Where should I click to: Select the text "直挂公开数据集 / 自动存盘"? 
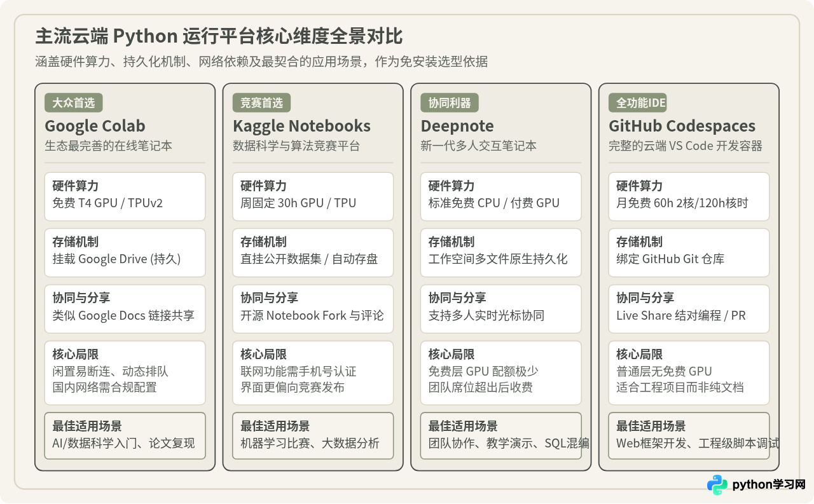(x=309, y=259)
